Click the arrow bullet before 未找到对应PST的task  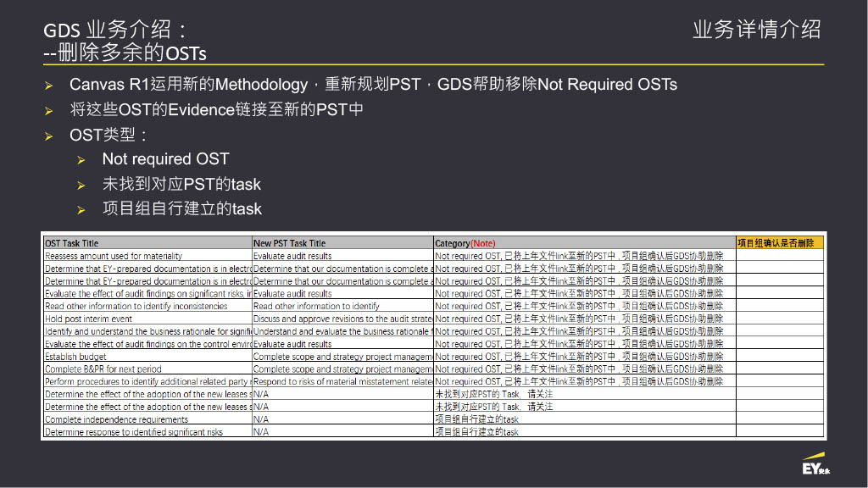coord(81,185)
